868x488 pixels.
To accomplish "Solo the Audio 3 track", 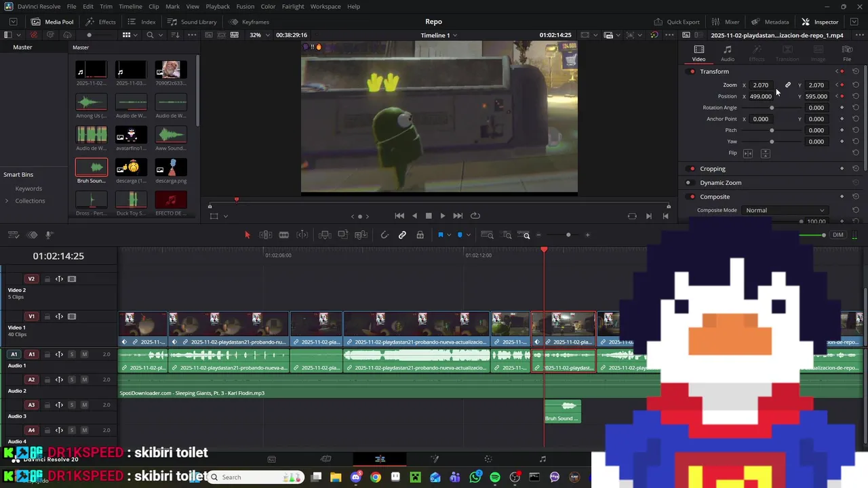I will [72, 405].
